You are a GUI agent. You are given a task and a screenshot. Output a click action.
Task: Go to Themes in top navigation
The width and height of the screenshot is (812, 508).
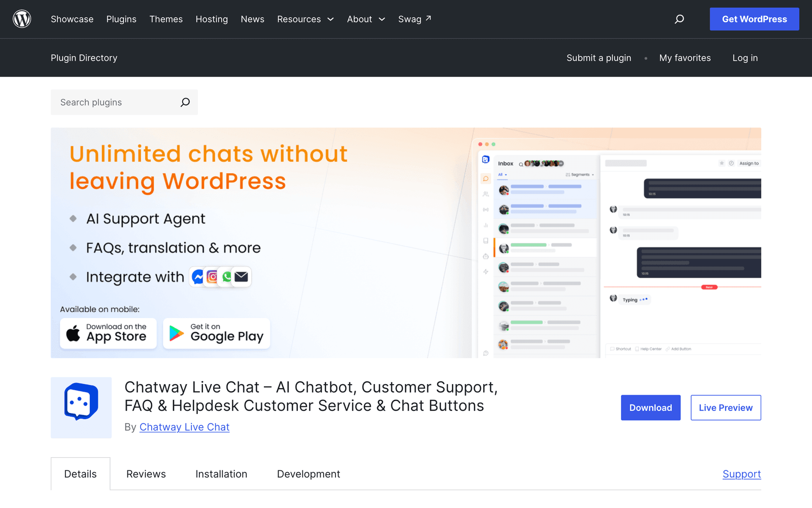click(166, 19)
